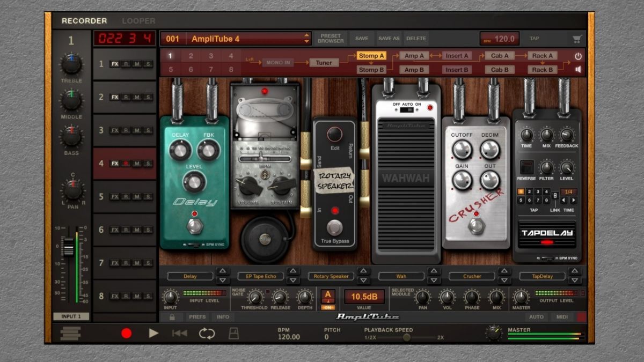The width and height of the screenshot is (644, 362).
Task: Toggle FX on track 1
Action: [x=115, y=64]
